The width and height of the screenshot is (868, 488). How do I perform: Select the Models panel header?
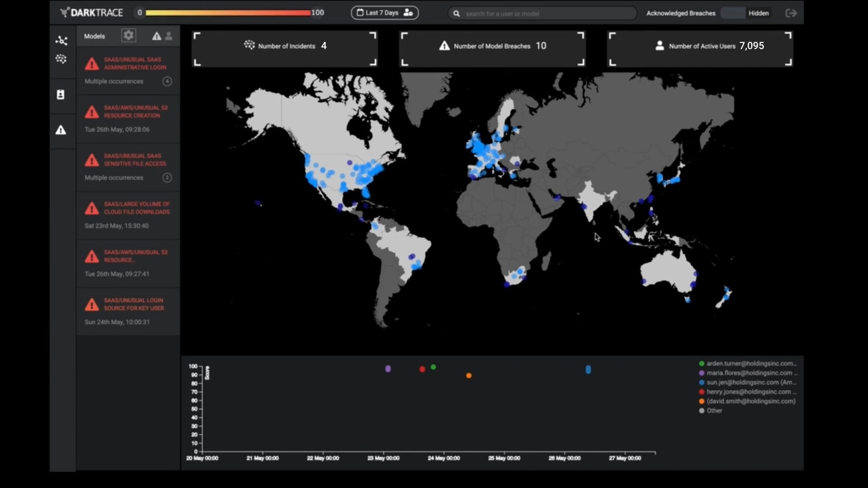[94, 36]
